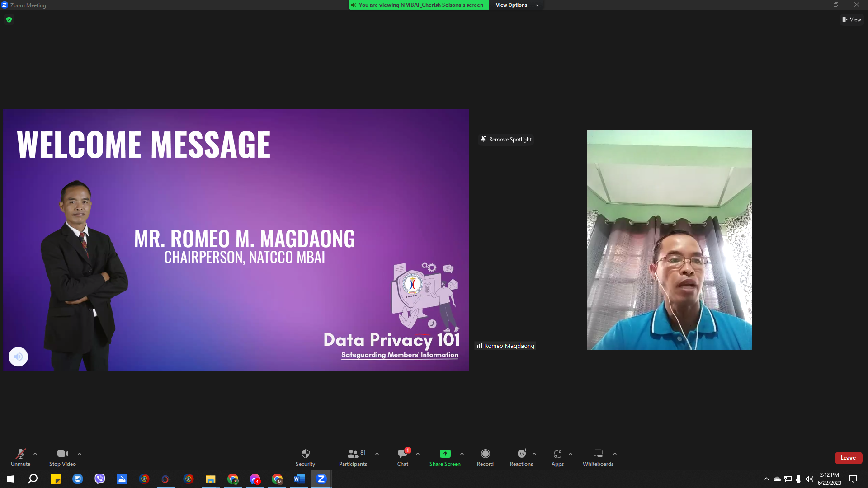Open Whiteboards

tap(598, 457)
